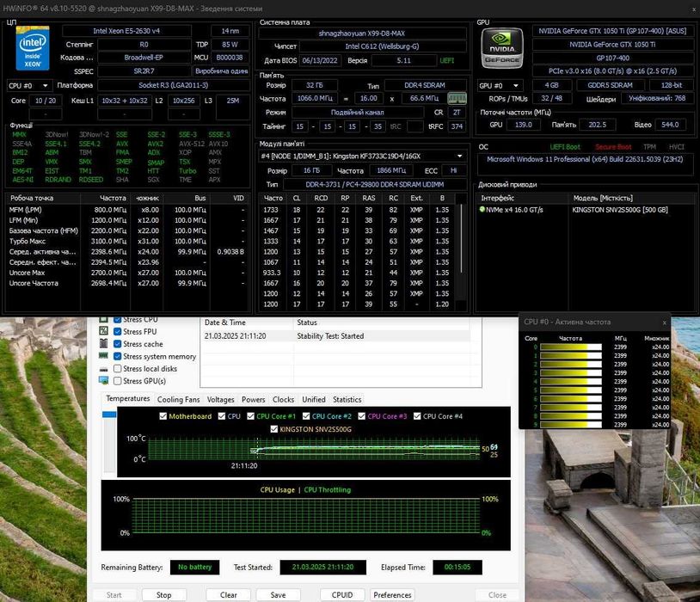Viewport: 700px width, 602px height.
Task: Stop the stability test
Action: (x=164, y=595)
